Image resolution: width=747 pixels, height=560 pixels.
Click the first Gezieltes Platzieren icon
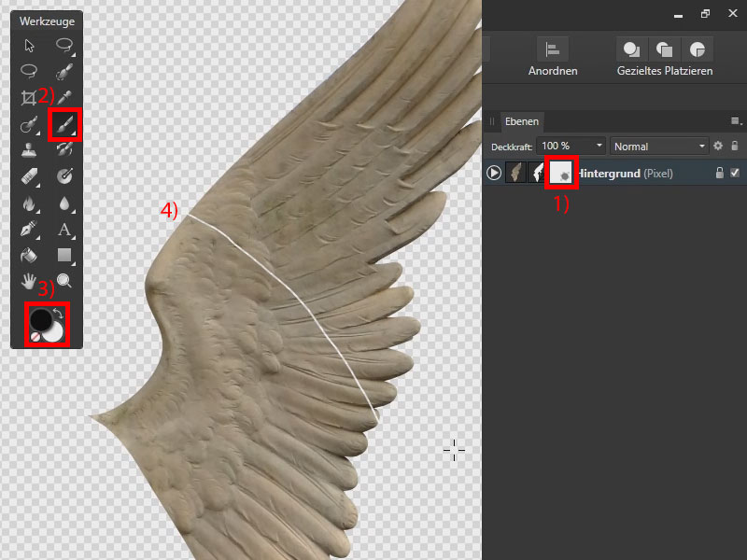[631, 49]
